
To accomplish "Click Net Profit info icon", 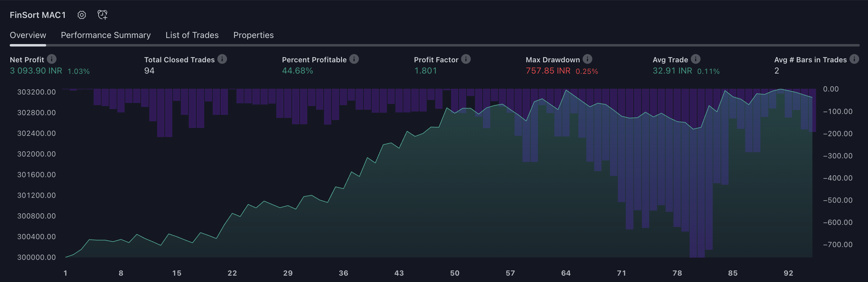I will (52, 59).
